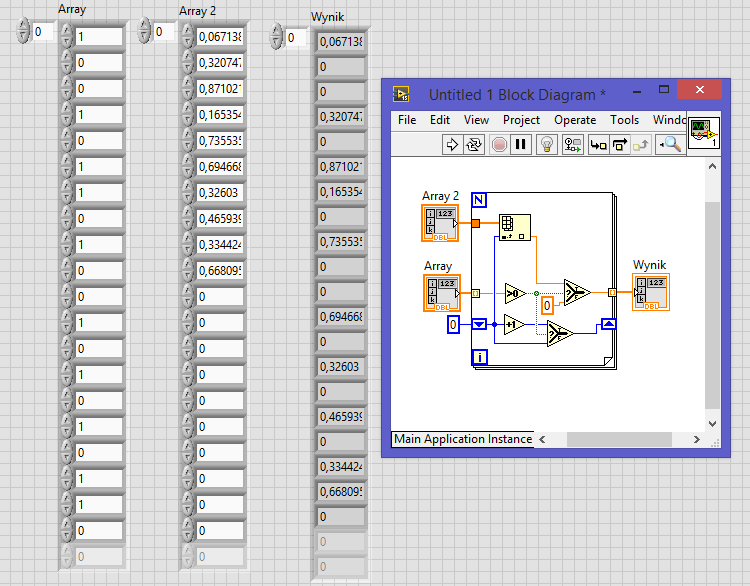Screen dimensions: 750x586
Task: Select the Index Array function node
Action: 515,227
